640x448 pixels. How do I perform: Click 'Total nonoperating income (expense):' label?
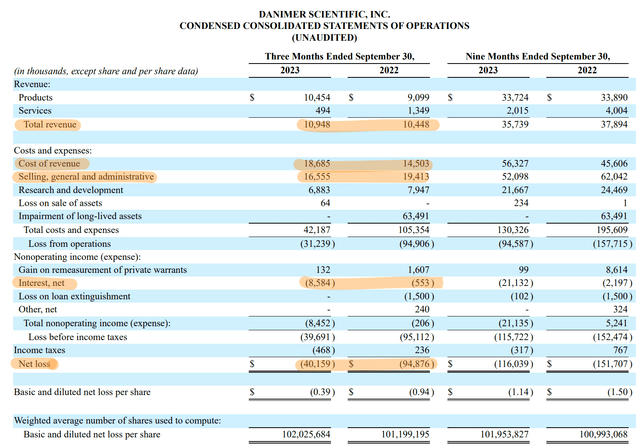tap(97, 324)
